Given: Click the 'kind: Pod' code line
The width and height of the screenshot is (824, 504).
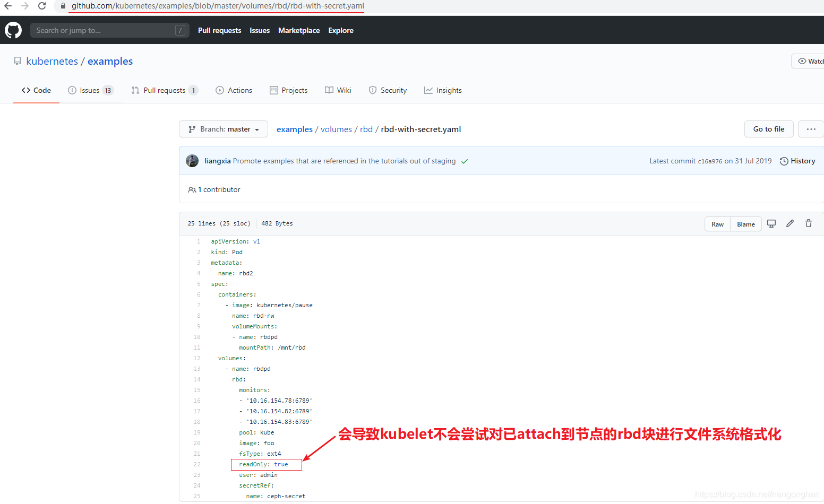Looking at the screenshot, I should [227, 252].
